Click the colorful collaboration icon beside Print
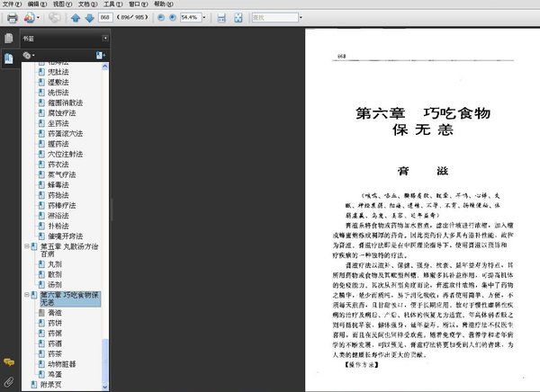The width and height of the screenshot is (540, 392). coord(30,18)
